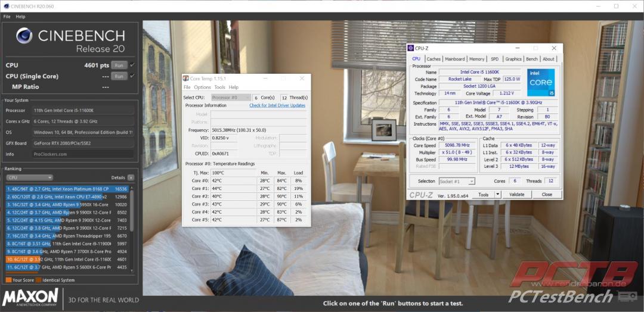Open Core Temp Tools menu
Screen dimensions: 644x312
(219, 88)
